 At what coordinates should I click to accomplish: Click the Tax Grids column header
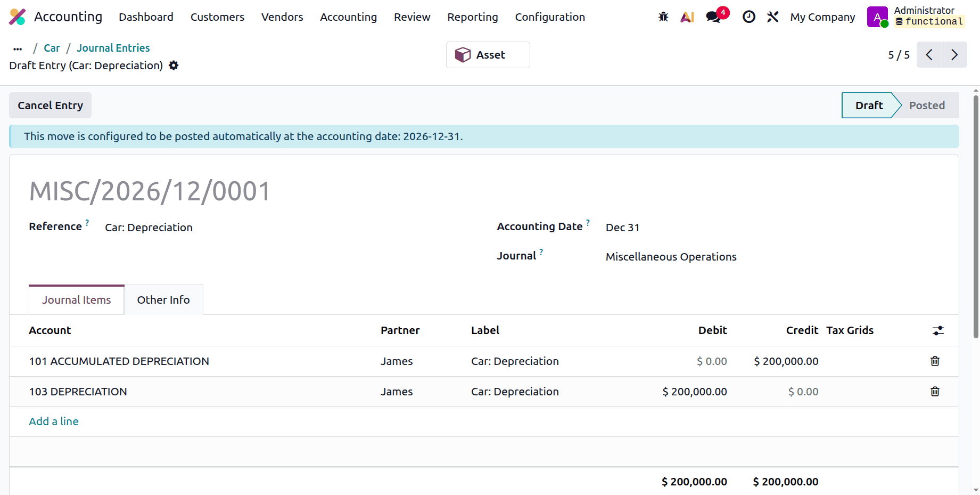point(850,330)
